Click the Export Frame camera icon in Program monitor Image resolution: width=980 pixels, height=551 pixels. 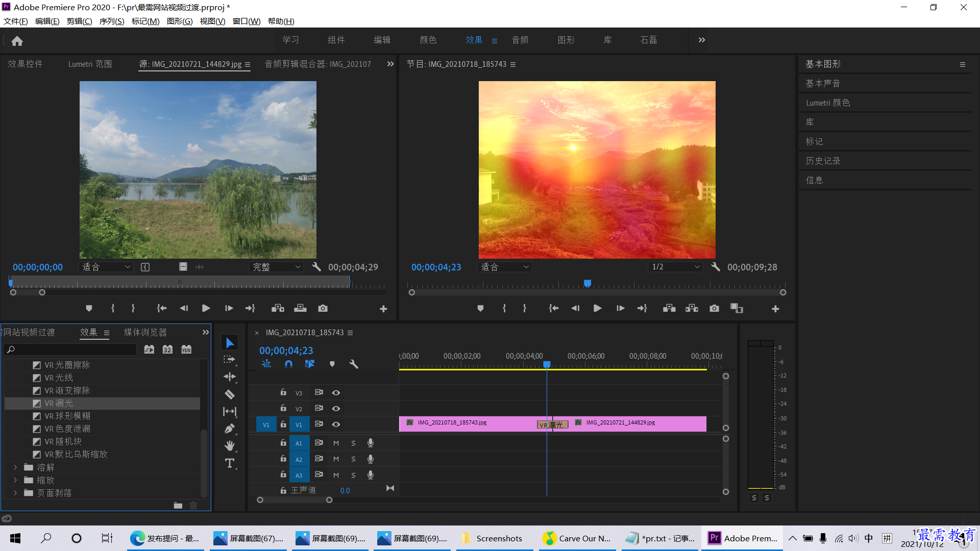714,309
